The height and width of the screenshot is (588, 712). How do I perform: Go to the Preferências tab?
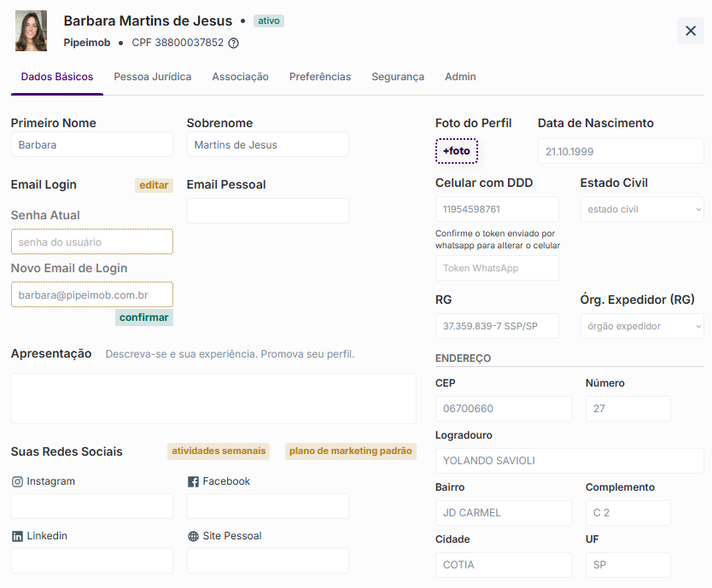click(x=320, y=77)
